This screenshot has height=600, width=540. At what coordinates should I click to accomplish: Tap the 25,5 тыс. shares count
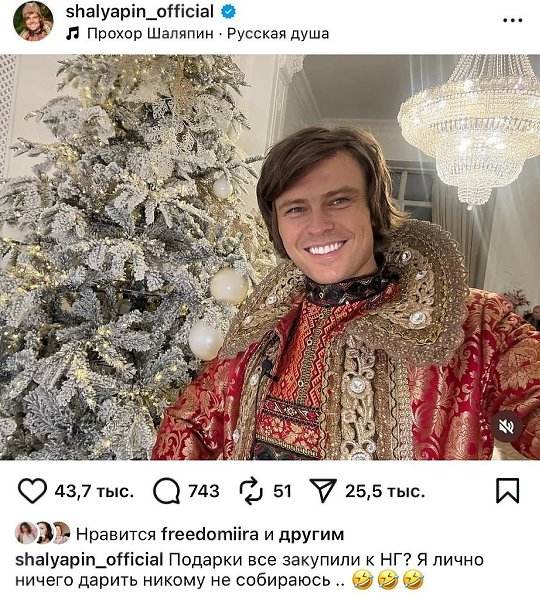[x=385, y=491]
